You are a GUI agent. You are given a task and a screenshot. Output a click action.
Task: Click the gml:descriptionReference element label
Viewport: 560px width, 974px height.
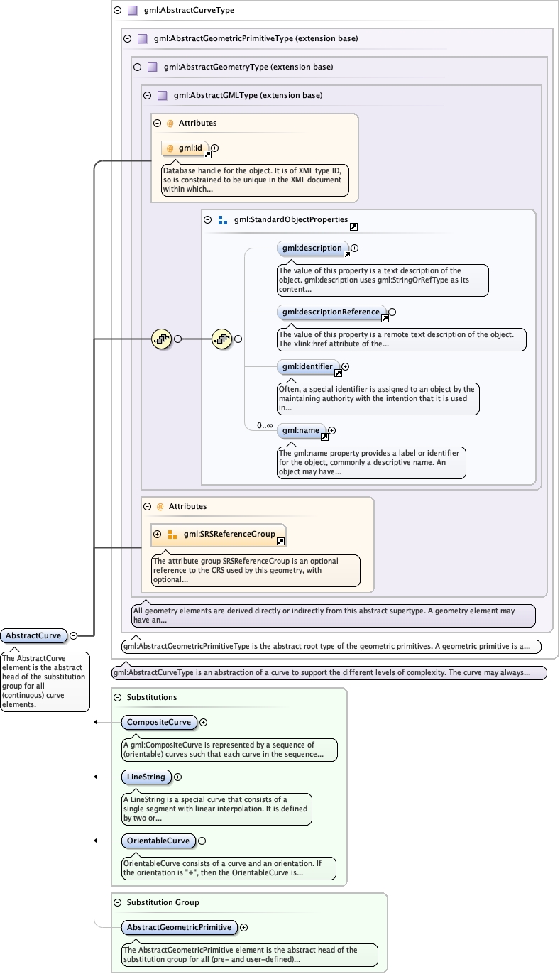pos(331,312)
